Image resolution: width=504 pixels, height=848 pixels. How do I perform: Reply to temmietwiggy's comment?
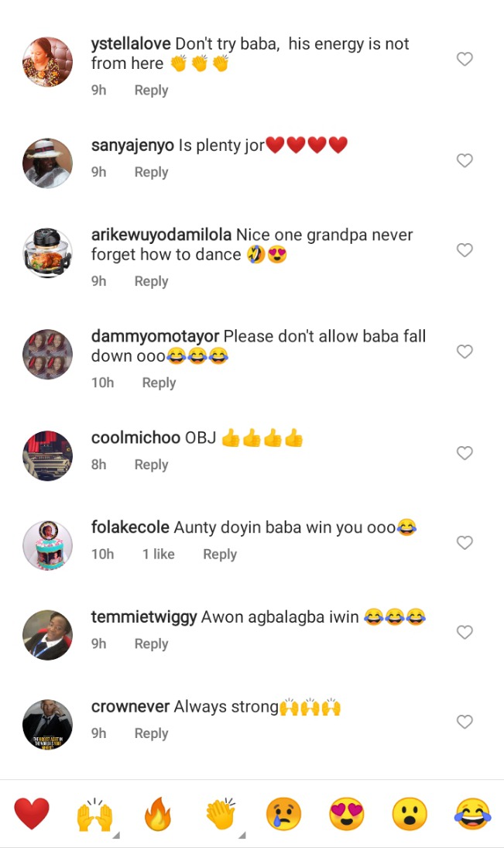151,644
